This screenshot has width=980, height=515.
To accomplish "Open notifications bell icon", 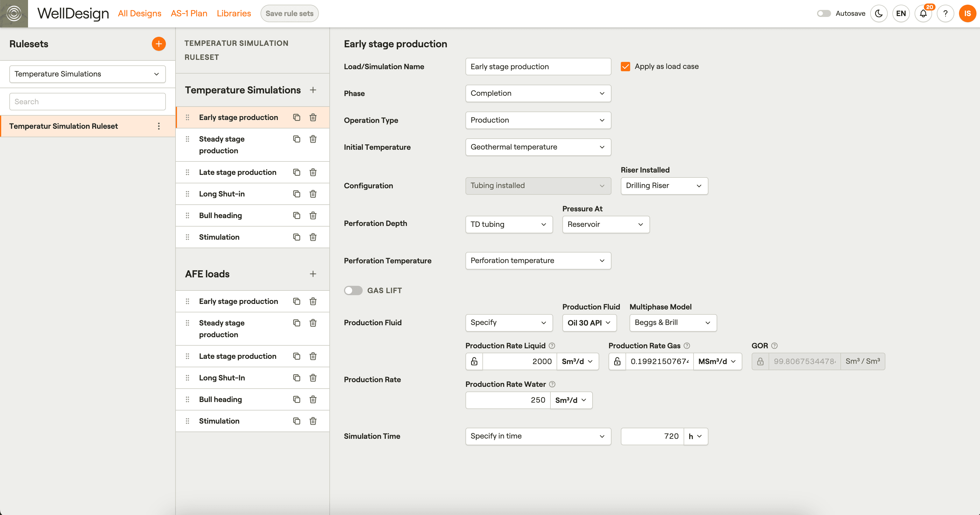I will point(923,14).
